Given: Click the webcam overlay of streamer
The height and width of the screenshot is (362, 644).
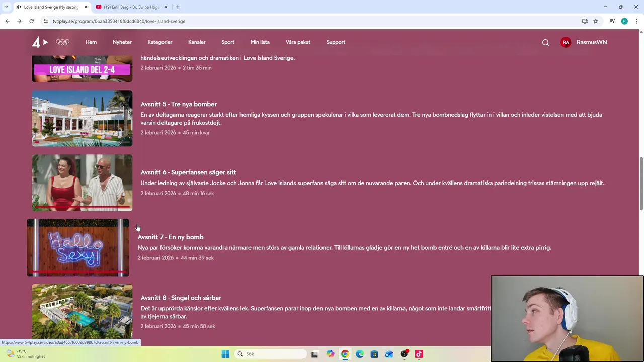Looking at the screenshot, I should (567, 318).
